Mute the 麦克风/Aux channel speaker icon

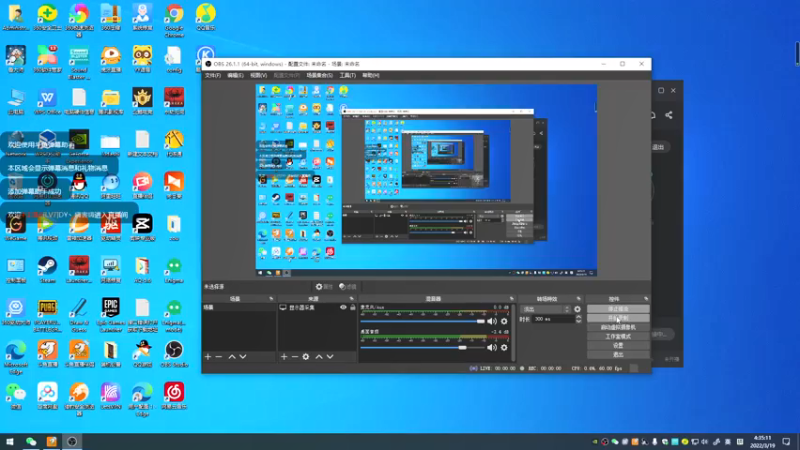(491, 321)
